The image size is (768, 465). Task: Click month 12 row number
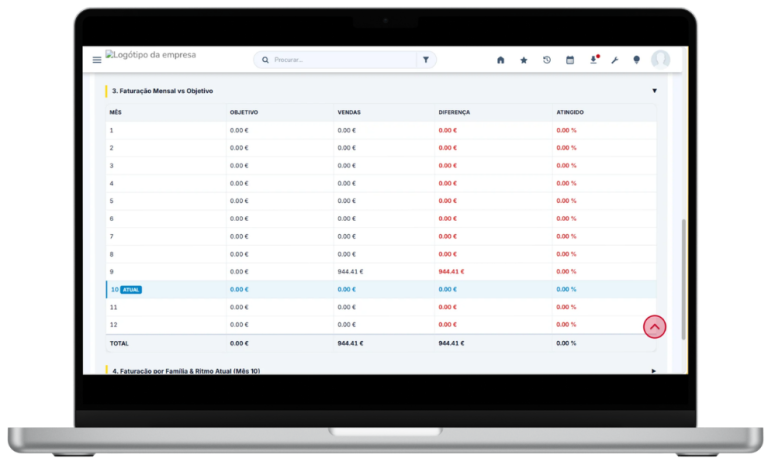(x=114, y=325)
